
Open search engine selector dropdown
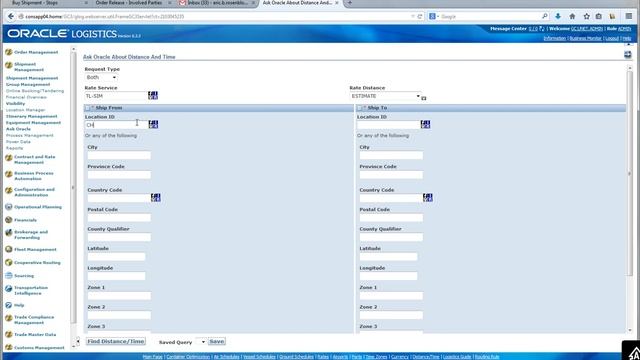(x=434, y=16)
